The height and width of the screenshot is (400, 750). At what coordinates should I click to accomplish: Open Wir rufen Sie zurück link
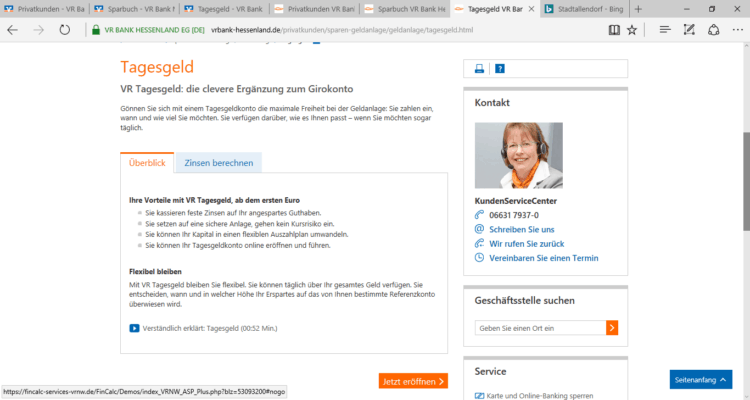527,244
